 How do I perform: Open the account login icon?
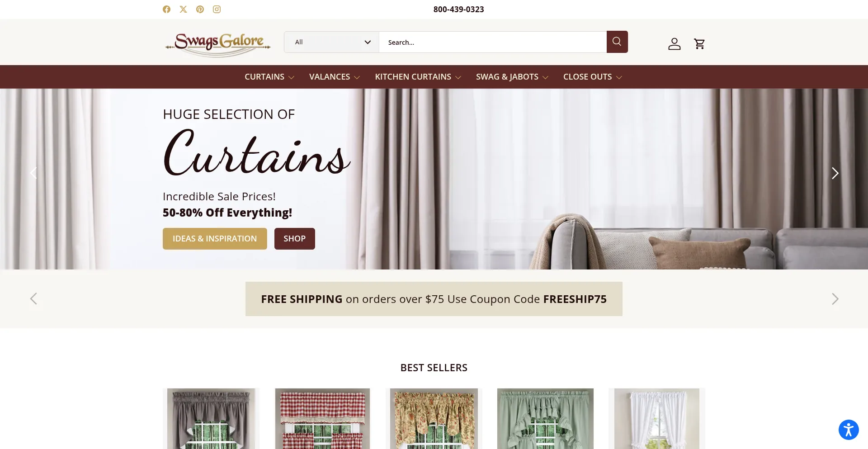coord(675,43)
